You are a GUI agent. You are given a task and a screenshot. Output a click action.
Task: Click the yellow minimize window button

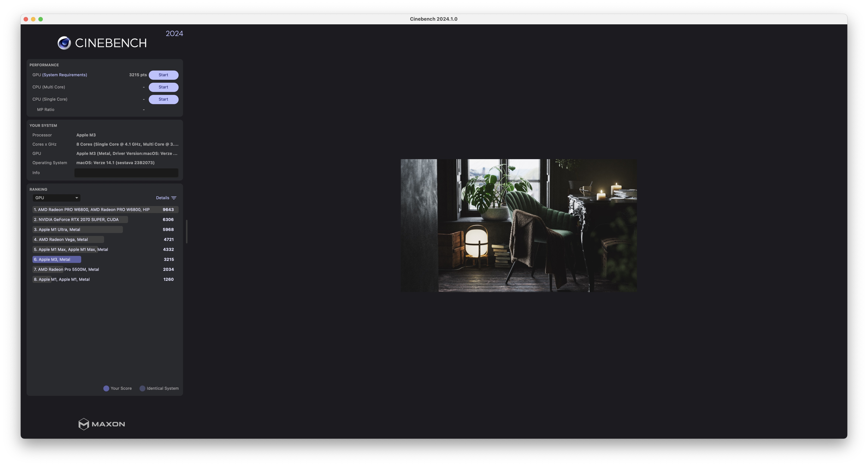tap(33, 19)
